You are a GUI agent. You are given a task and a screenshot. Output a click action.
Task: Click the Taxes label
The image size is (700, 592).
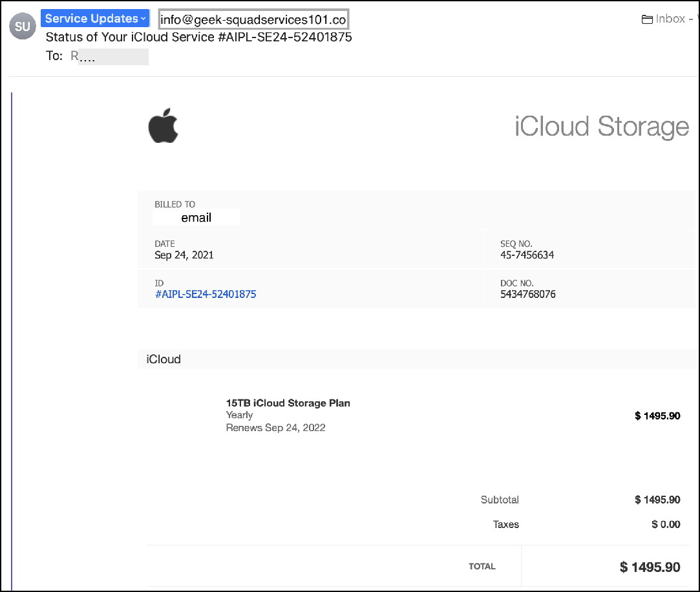coord(506,524)
